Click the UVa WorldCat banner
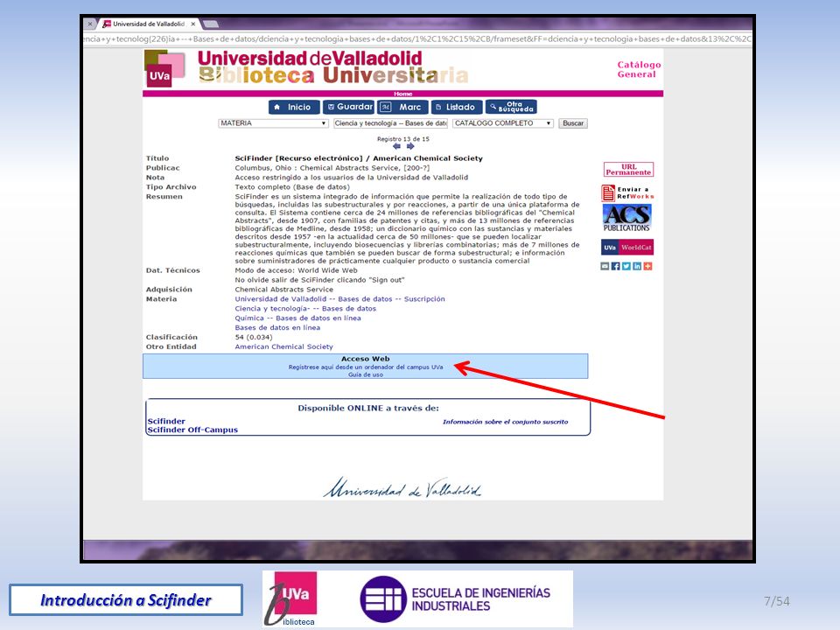 tap(627, 248)
